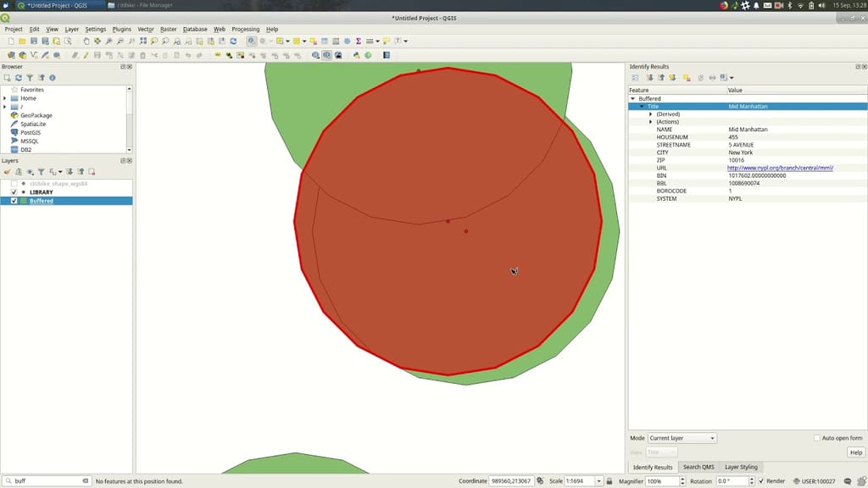The width and height of the screenshot is (868, 488).
Task: Toggle visibility of the LIBRARY layer
Action: pos(14,192)
